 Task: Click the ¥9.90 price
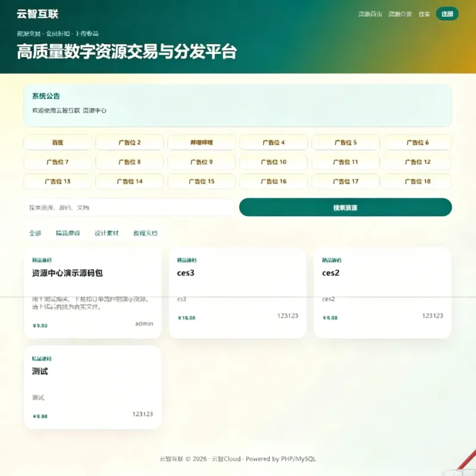tap(40, 325)
